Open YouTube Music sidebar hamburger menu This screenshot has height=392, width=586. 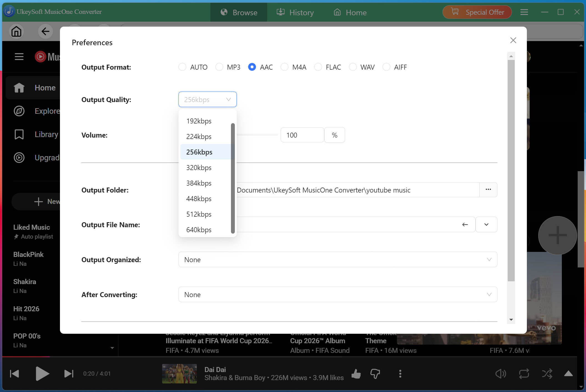(19, 57)
